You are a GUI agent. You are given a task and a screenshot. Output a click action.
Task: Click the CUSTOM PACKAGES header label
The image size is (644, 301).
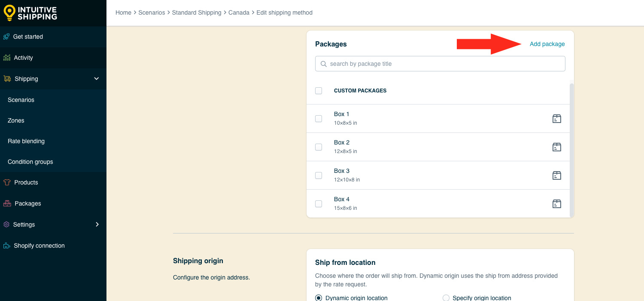click(x=360, y=91)
